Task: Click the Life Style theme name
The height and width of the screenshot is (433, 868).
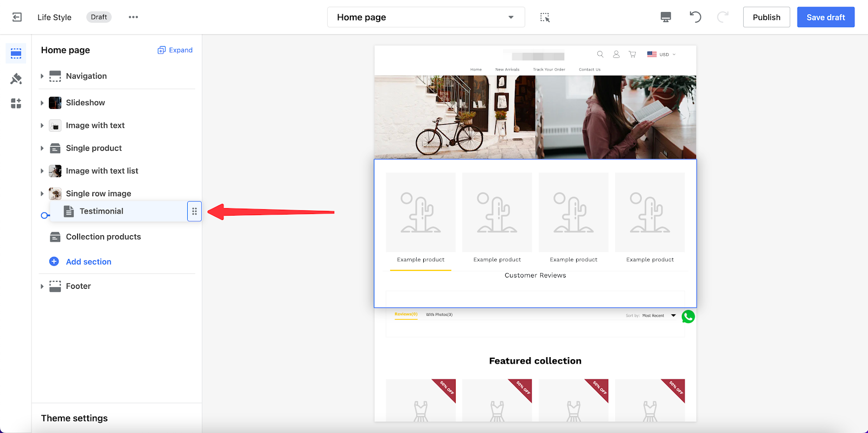Action: (x=54, y=17)
